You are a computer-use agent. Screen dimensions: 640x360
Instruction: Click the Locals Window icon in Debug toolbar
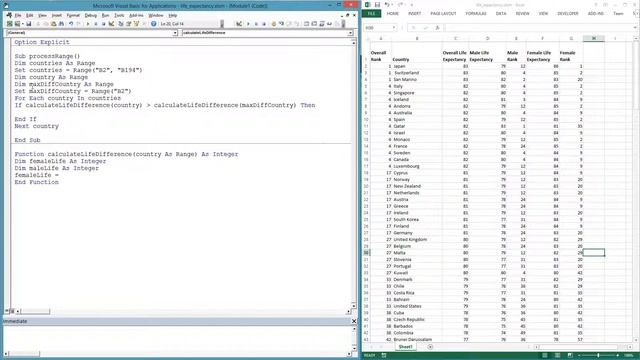(x=306, y=24)
